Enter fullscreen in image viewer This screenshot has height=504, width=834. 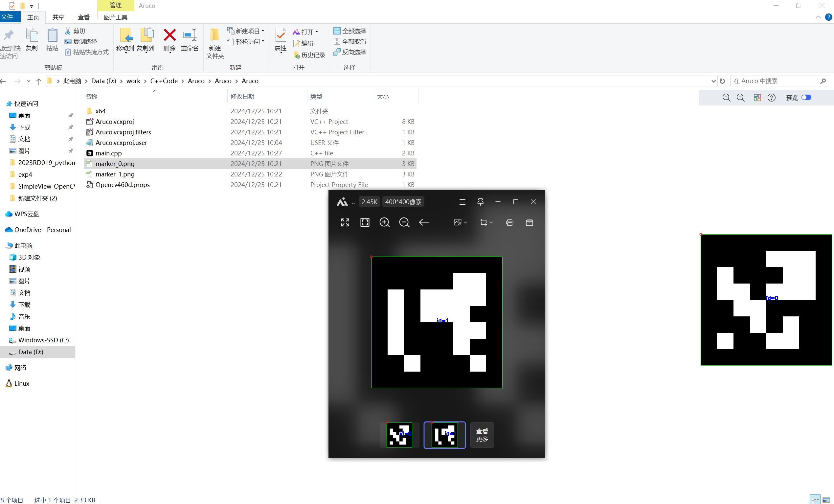pos(345,222)
